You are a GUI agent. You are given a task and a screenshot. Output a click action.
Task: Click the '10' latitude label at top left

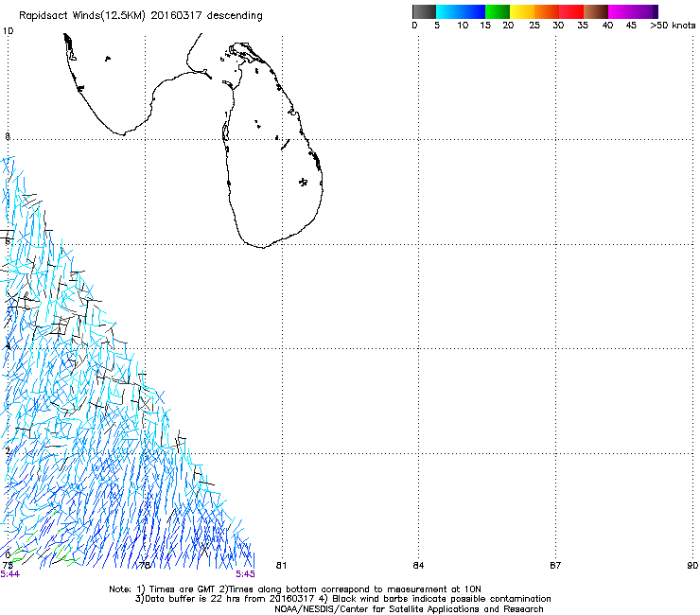coord(8,31)
